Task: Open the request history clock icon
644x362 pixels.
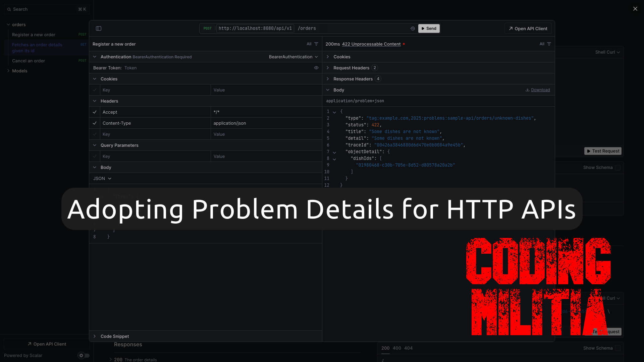Action: click(x=413, y=28)
